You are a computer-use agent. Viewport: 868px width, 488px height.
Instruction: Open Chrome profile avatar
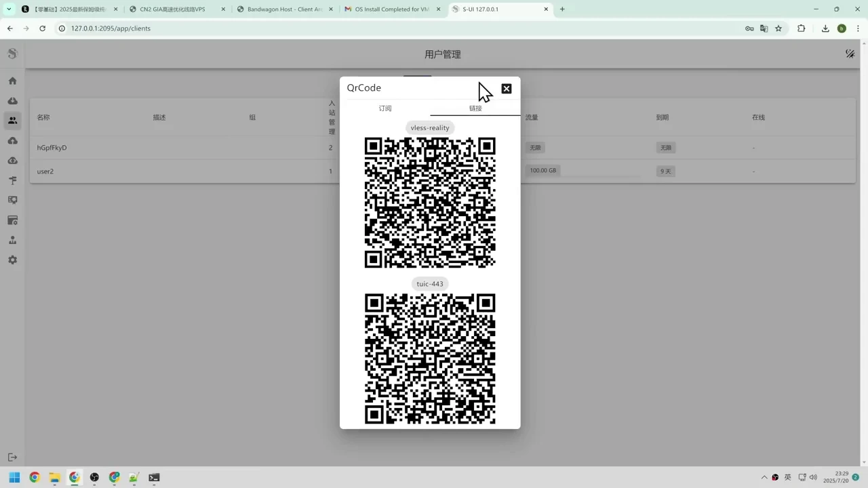(842, 28)
